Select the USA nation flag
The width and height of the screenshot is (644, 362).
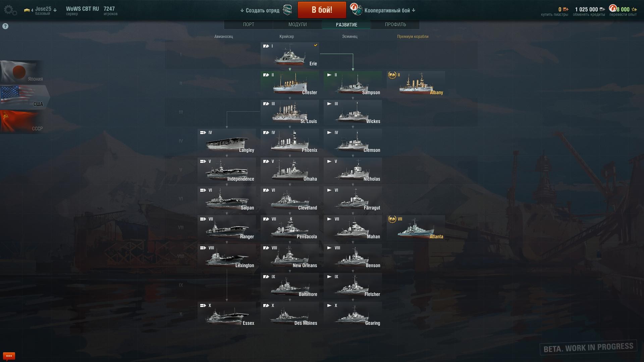pyautogui.click(x=24, y=97)
